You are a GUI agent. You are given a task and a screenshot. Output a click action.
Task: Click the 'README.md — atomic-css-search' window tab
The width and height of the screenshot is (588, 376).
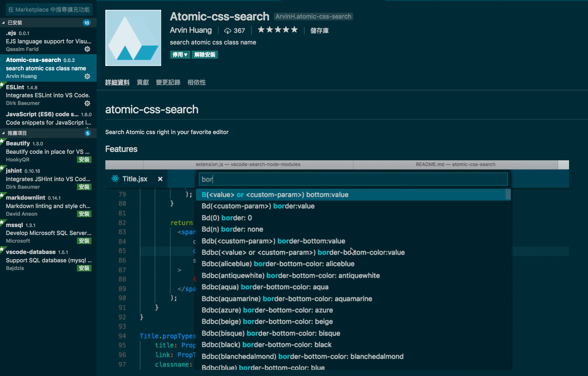[455, 164]
